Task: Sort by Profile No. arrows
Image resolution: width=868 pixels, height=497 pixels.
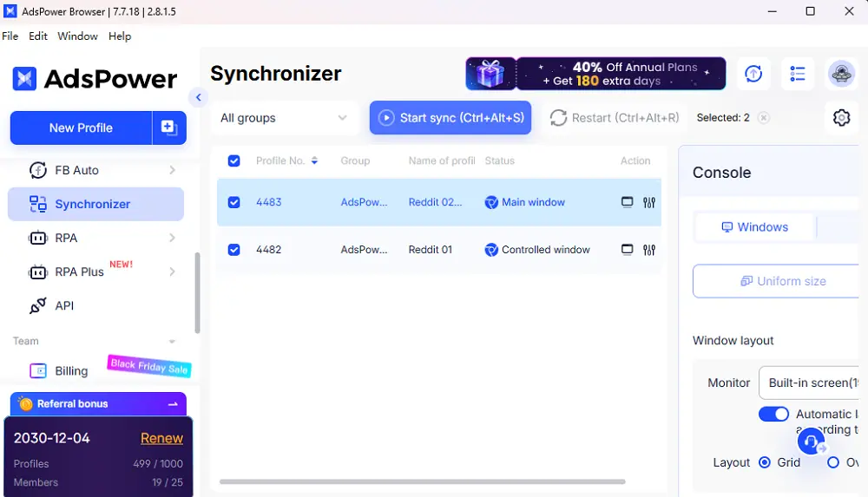Action: (314, 160)
